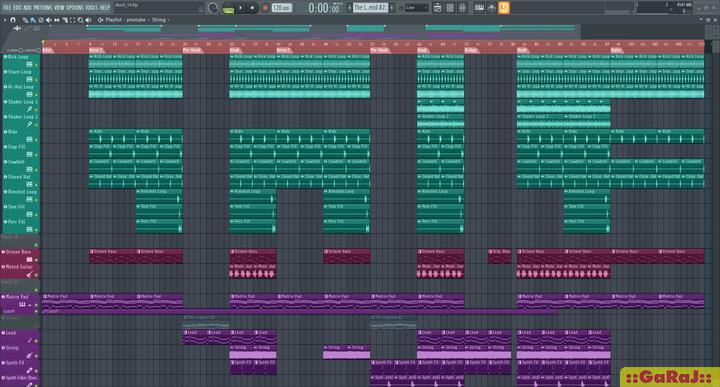Open the Channel Rack icon in top toolbar
Screen dimensions: 720x387
[x=450, y=8]
